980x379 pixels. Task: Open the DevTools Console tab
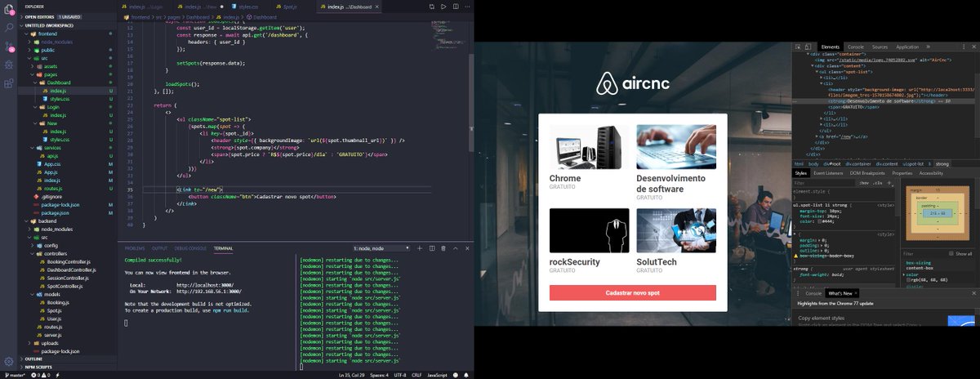[x=855, y=47]
